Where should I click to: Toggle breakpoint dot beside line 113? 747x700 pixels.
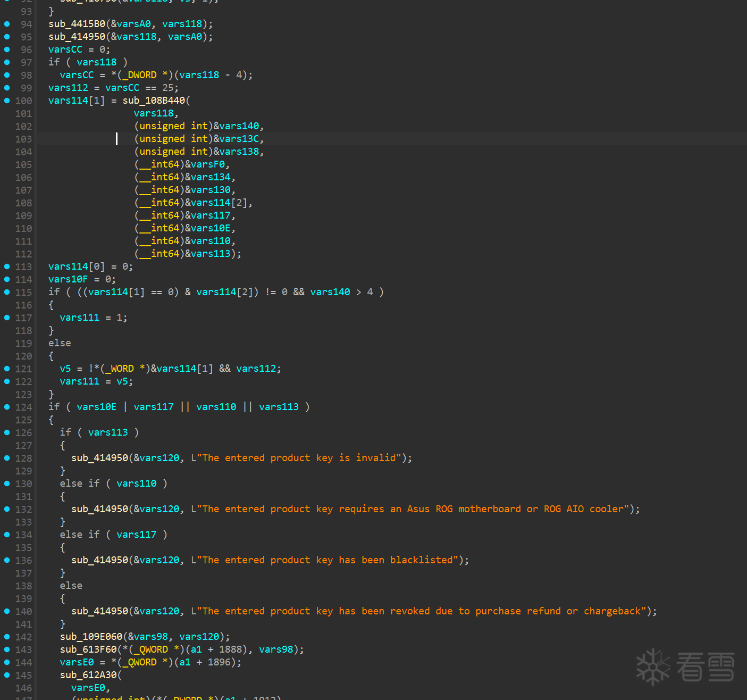coord(7,266)
